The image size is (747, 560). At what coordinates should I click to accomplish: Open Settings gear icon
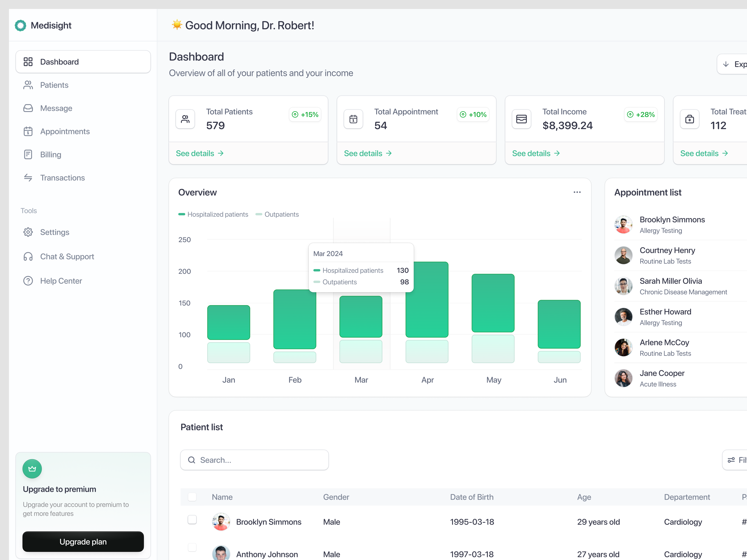click(28, 232)
